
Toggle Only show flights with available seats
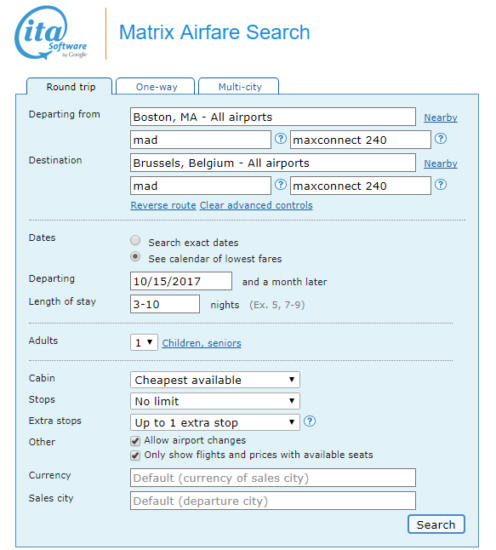(135, 456)
